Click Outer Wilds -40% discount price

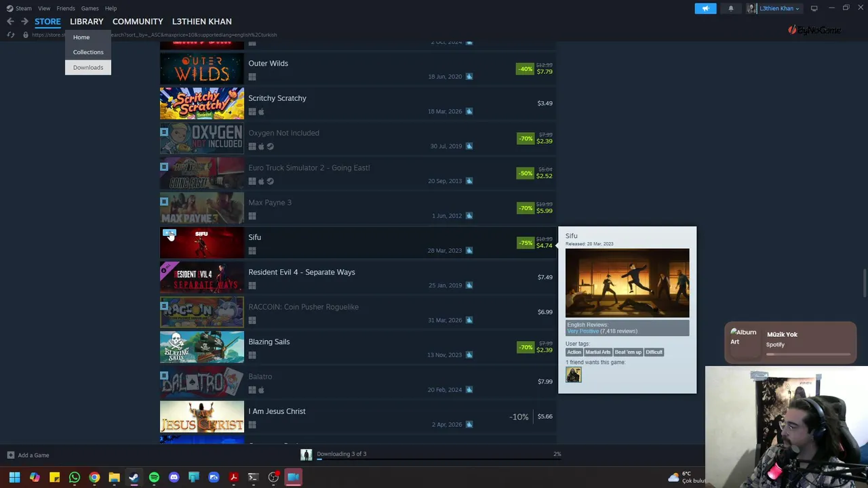[534, 68]
